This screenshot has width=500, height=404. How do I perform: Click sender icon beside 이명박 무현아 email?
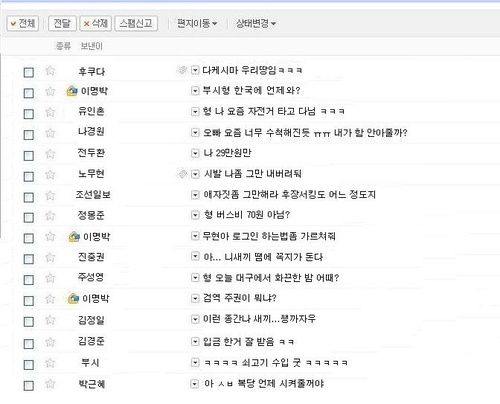(74, 237)
